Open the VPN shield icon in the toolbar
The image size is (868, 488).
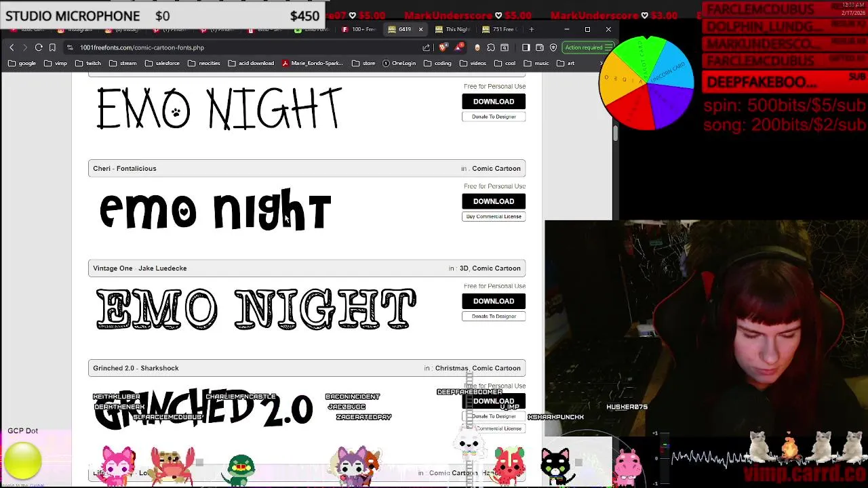pyautogui.click(x=553, y=47)
